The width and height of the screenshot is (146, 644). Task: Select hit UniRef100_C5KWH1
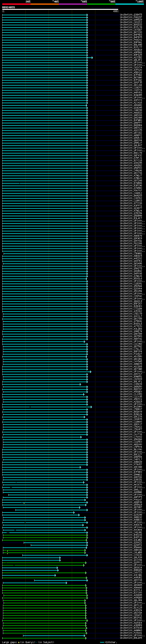(x=131, y=254)
